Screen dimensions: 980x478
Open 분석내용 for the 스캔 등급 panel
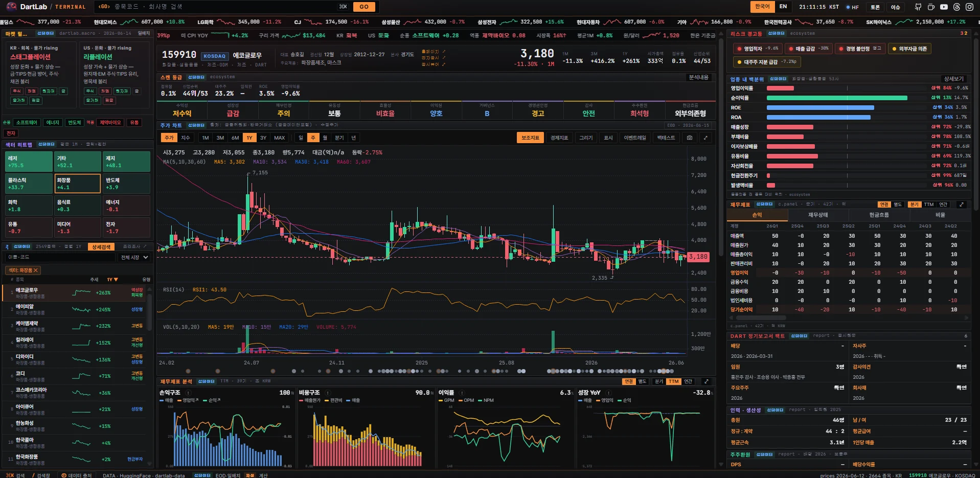[x=699, y=77]
